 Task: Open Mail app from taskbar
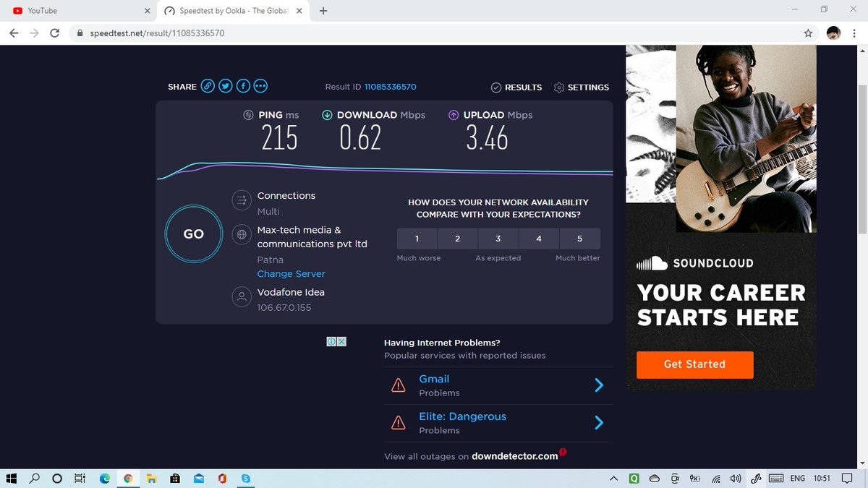pyautogui.click(x=198, y=479)
